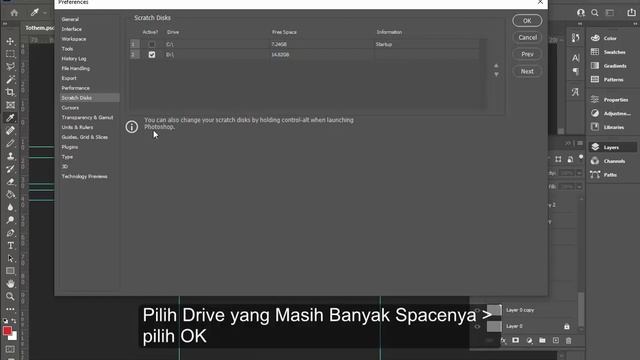The height and width of the screenshot is (360, 640).
Task: Open the layer Fill dropdown
Action: (579, 187)
